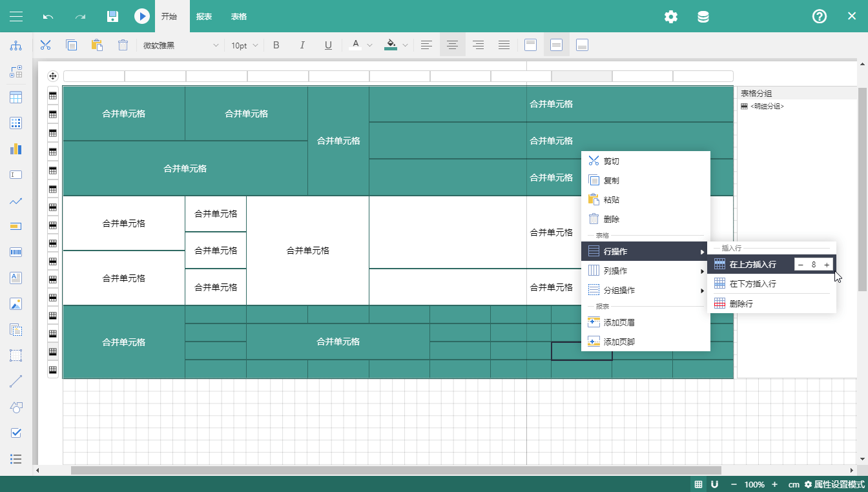868x492 pixels.
Task: Toggle italic text formatting
Action: pyautogui.click(x=302, y=45)
